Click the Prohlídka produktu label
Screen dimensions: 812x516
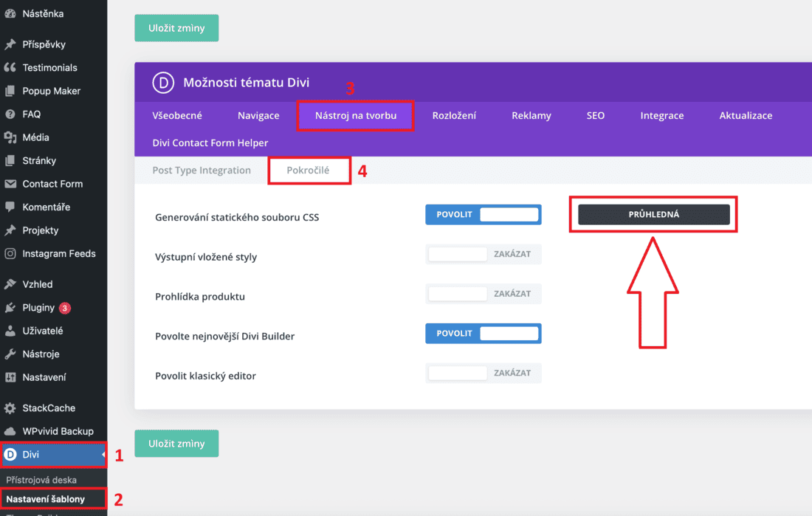pyautogui.click(x=200, y=297)
